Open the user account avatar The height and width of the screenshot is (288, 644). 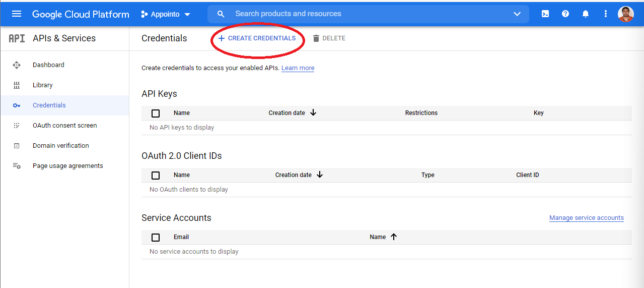(x=626, y=14)
